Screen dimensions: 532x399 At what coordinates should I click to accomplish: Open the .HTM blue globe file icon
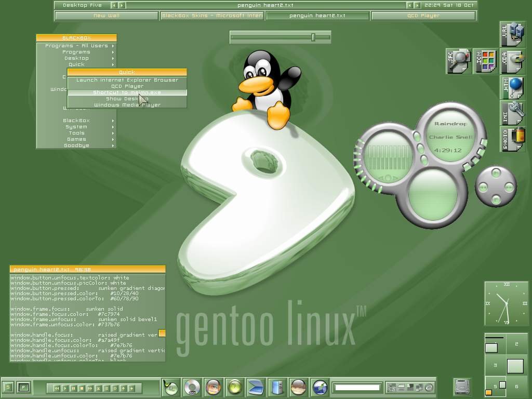coord(512,88)
